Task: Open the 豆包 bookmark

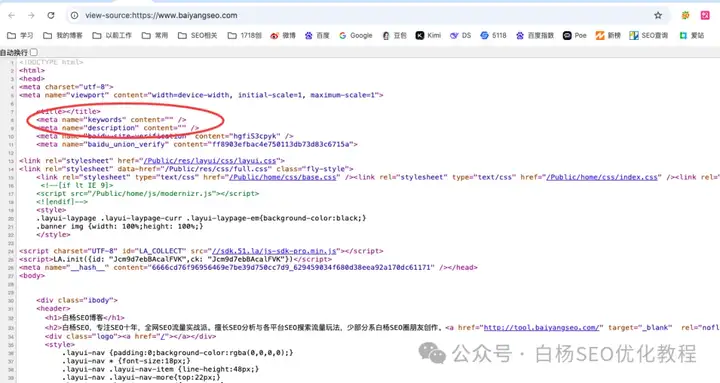Action: pyautogui.click(x=394, y=35)
